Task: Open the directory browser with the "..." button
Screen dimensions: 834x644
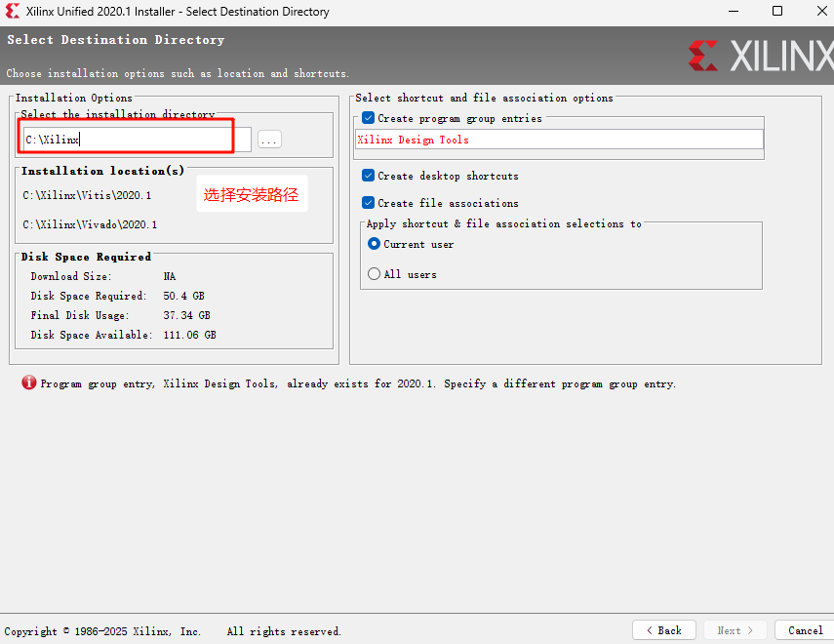Action: [269, 140]
